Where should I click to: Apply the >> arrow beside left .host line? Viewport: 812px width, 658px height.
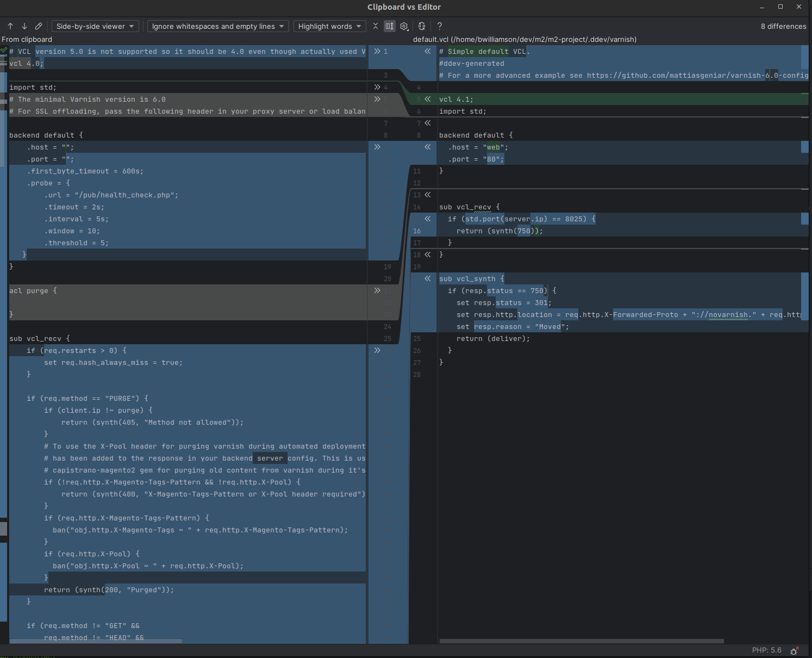click(x=377, y=147)
